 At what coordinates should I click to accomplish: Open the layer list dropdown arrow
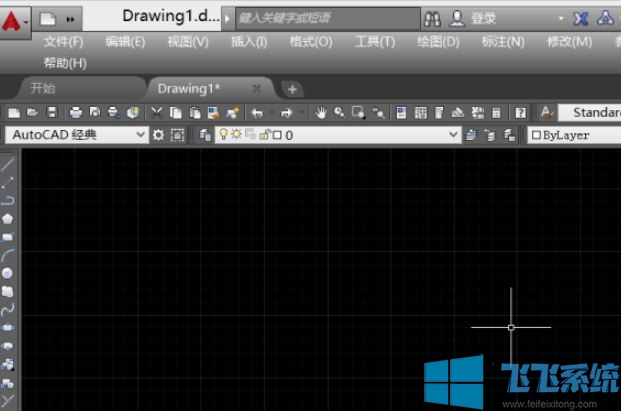coord(452,135)
